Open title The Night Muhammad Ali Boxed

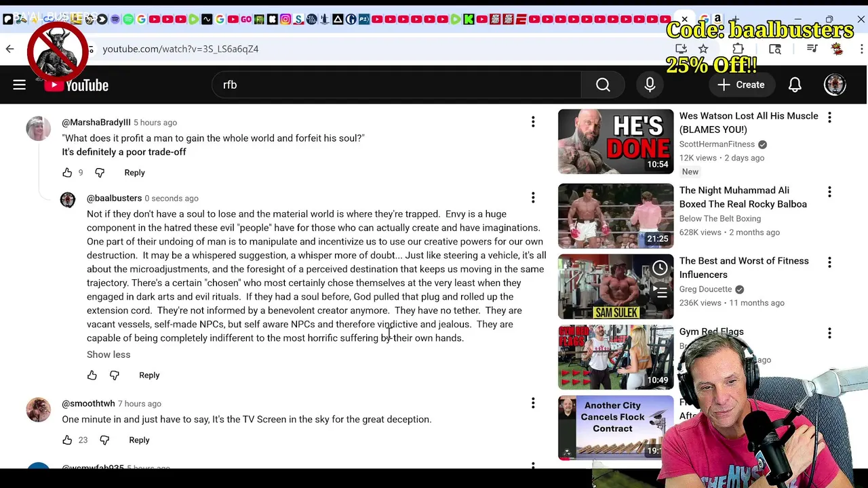pyautogui.click(x=743, y=197)
